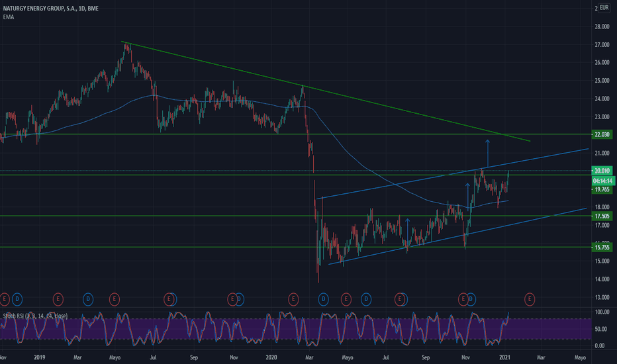Click the 20.010 current price label

tap(602, 171)
